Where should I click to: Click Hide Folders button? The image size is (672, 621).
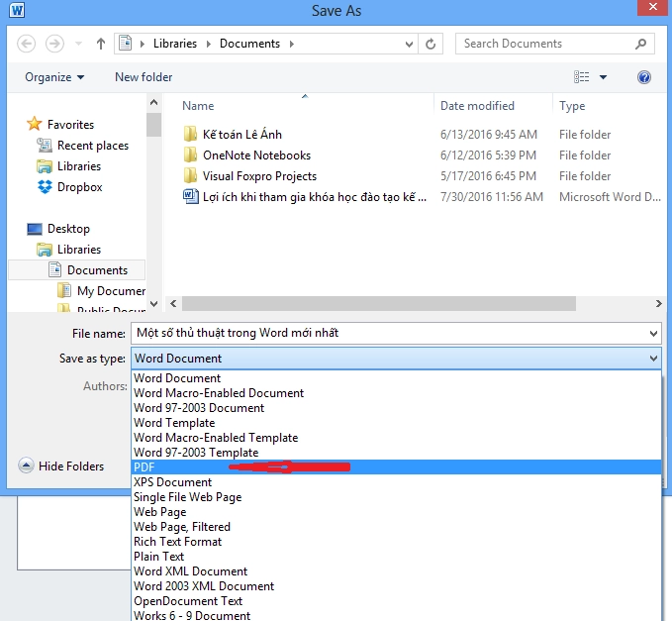tap(61, 466)
